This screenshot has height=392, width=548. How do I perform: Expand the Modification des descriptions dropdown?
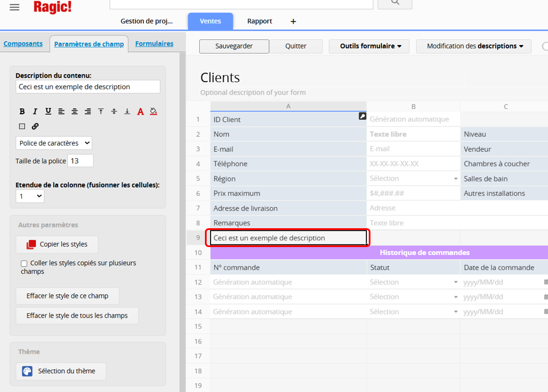point(473,46)
